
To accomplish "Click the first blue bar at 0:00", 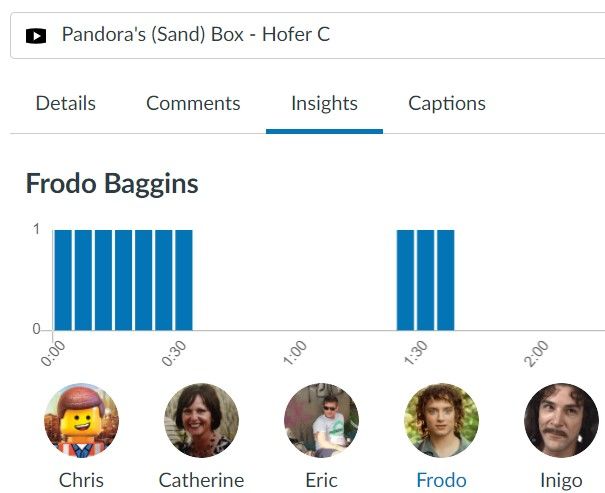I will pyautogui.click(x=63, y=280).
